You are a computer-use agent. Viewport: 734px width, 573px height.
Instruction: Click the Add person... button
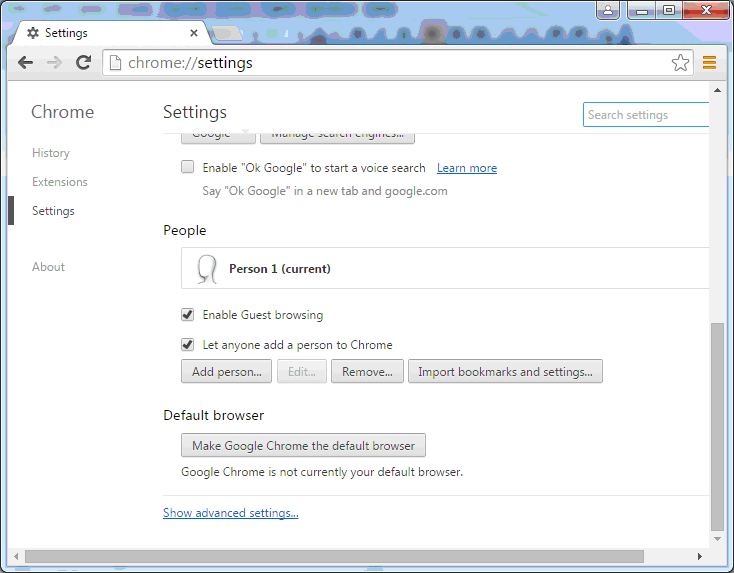tap(227, 372)
